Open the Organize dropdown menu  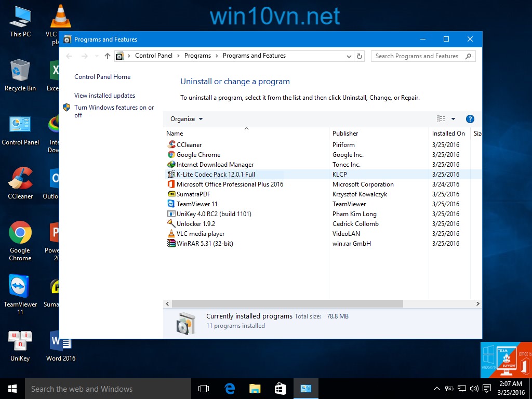tap(185, 118)
